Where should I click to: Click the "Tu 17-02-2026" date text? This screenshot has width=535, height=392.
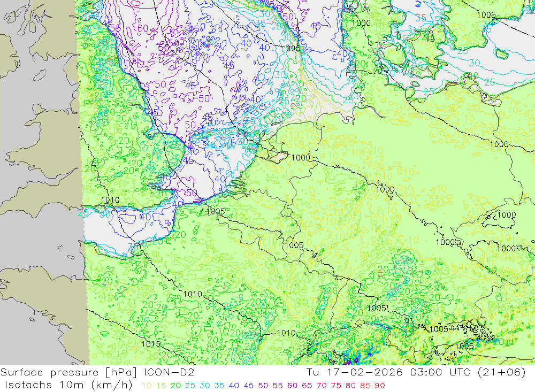(355, 372)
